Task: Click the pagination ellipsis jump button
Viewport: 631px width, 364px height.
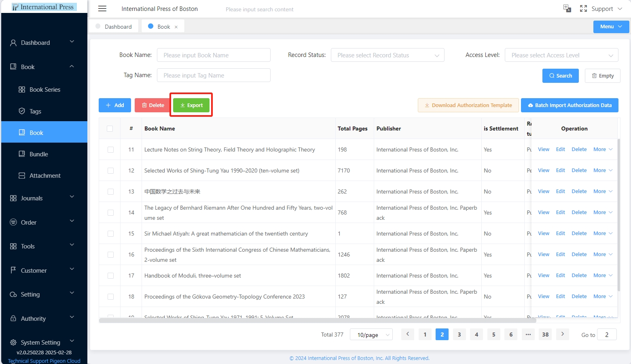Action: pos(528,335)
